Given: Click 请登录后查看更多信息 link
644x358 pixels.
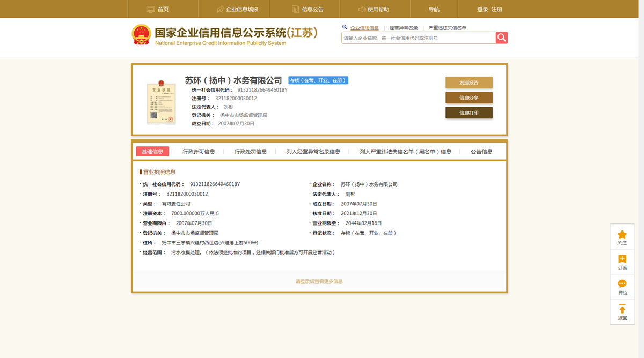Looking at the screenshot, I should 319,281.
